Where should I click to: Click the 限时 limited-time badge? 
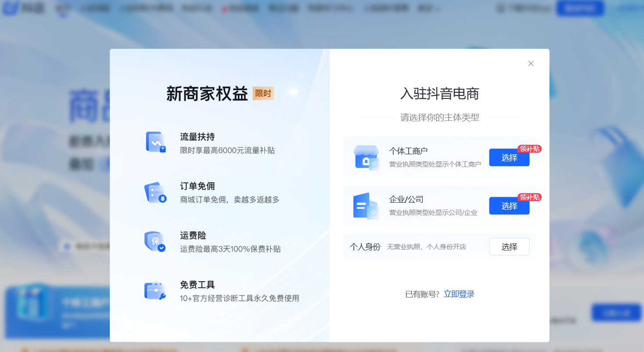point(263,94)
